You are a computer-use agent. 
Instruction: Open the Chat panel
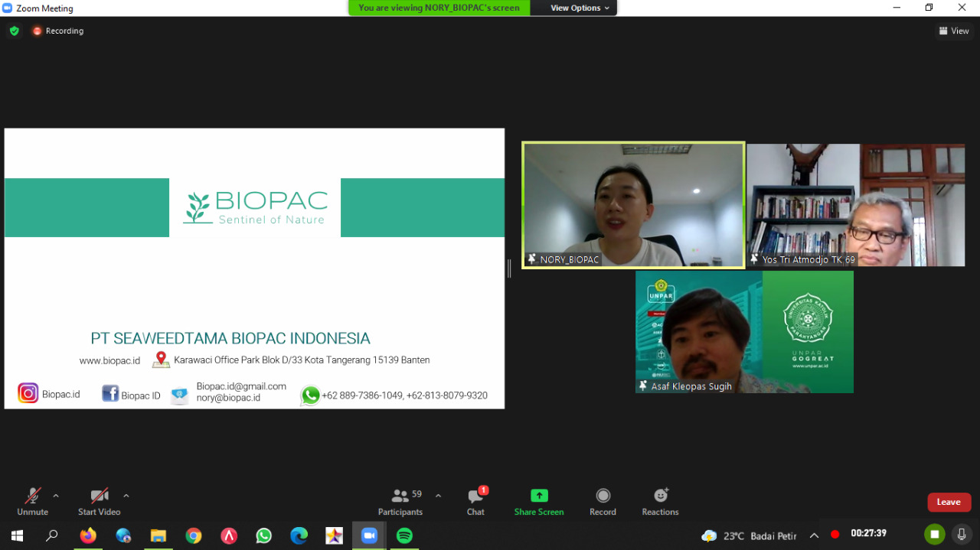tap(475, 501)
